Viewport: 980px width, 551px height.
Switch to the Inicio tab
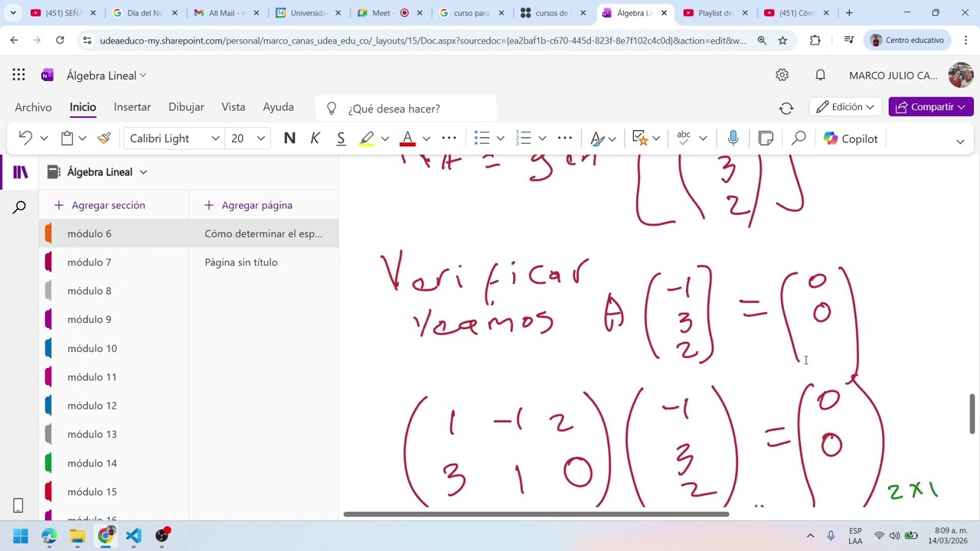coord(83,107)
